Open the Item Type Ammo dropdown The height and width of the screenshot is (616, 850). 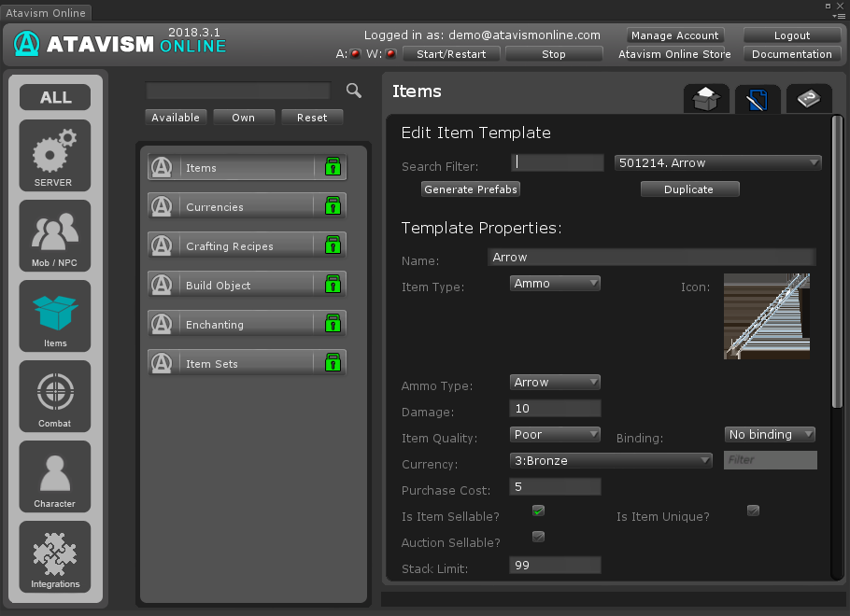(x=555, y=283)
